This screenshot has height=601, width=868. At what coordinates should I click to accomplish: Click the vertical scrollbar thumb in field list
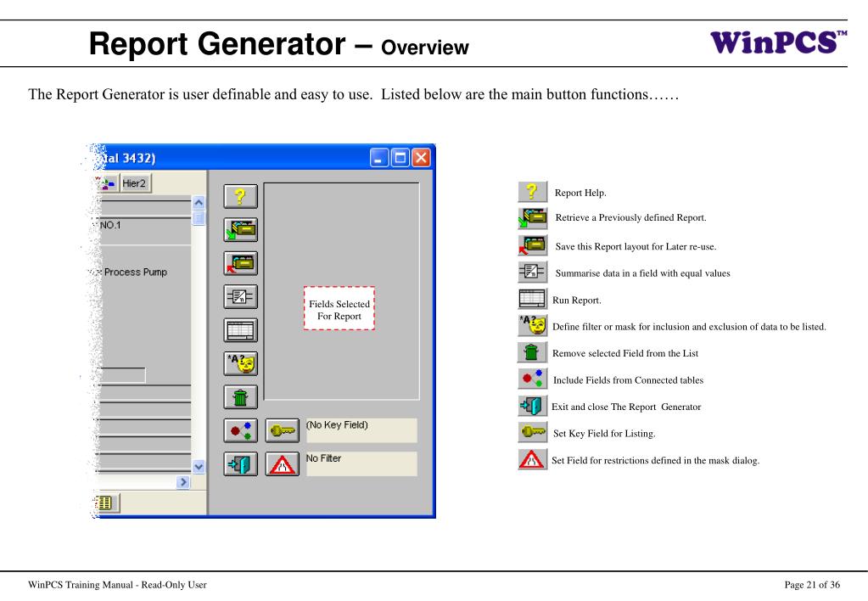[x=199, y=217]
